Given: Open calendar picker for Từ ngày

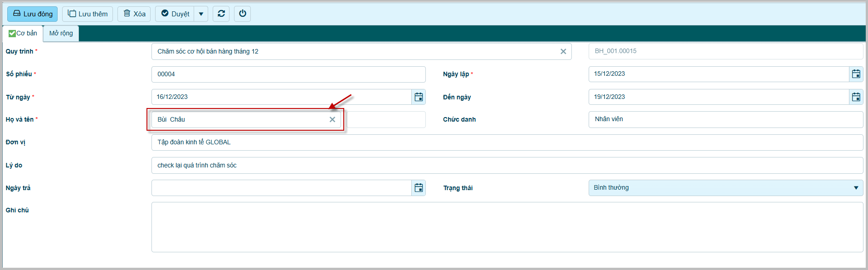Looking at the screenshot, I should [x=419, y=97].
